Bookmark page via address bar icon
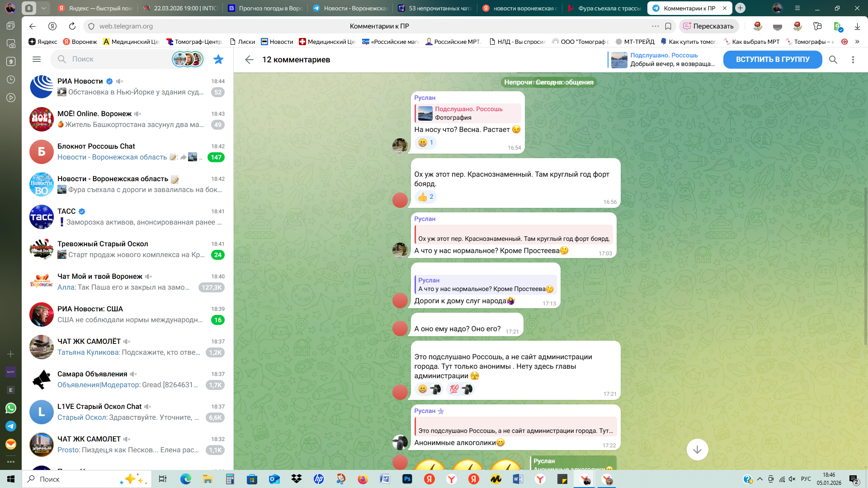 [x=668, y=26]
